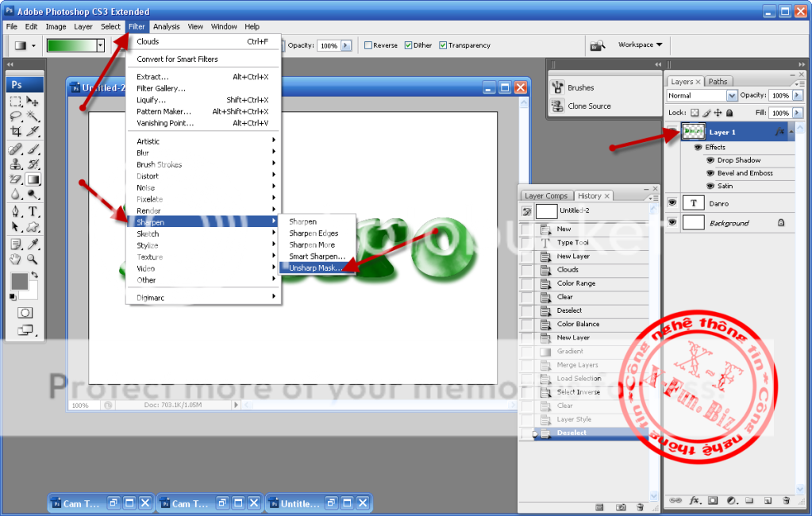The height and width of the screenshot is (516, 812).
Task: Choose the Eyedropper tool
Action: (x=33, y=244)
